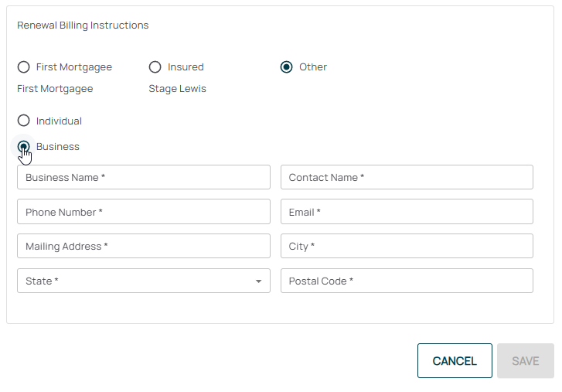Click the Postal Code field
The width and height of the screenshot is (562, 392).
[x=407, y=281]
